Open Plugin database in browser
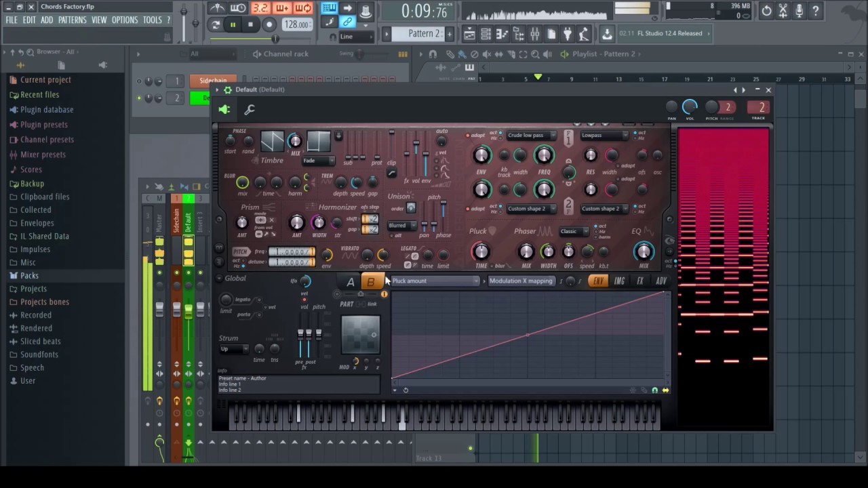 (x=41, y=110)
